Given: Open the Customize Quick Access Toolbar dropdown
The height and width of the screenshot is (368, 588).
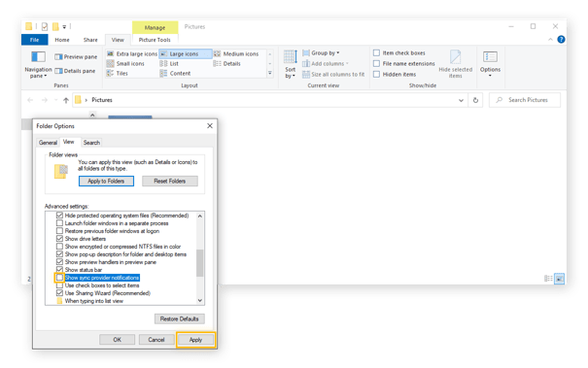Looking at the screenshot, I should [64, 26].
